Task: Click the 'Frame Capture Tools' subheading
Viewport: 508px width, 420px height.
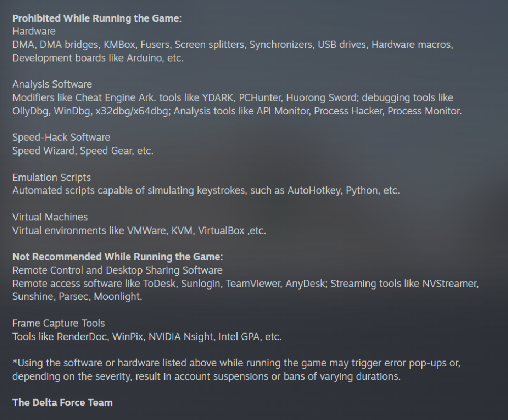Action: tap(58, 323)
